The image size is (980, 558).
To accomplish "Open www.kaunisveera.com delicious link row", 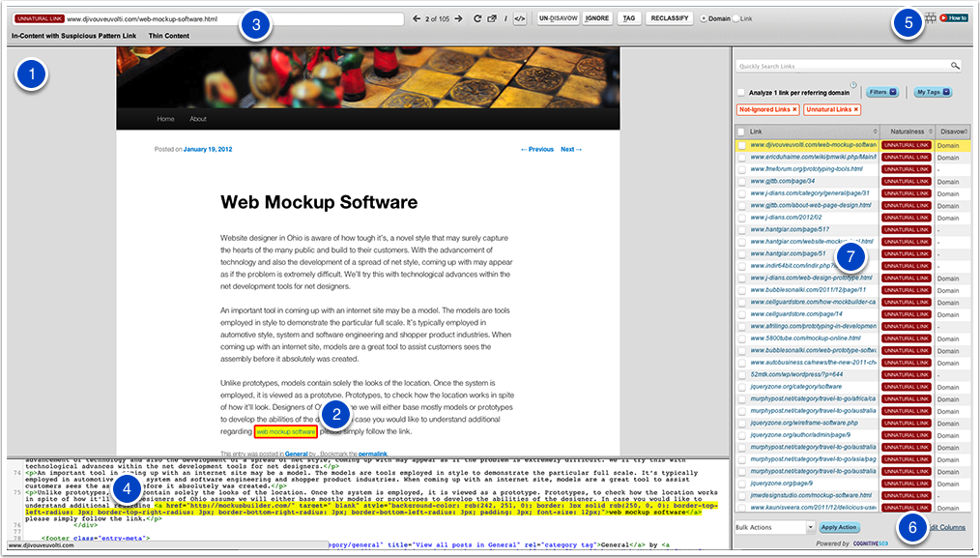I will point(813,508).
